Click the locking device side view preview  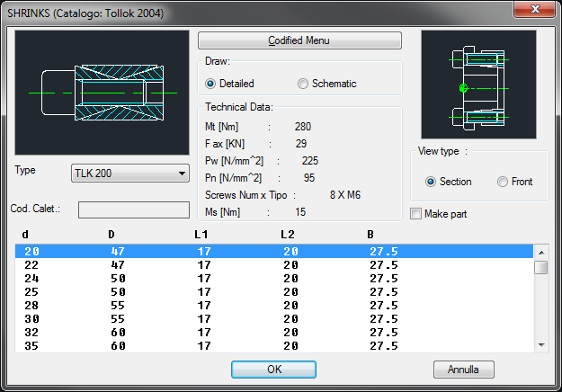click(x=479, y=85)
